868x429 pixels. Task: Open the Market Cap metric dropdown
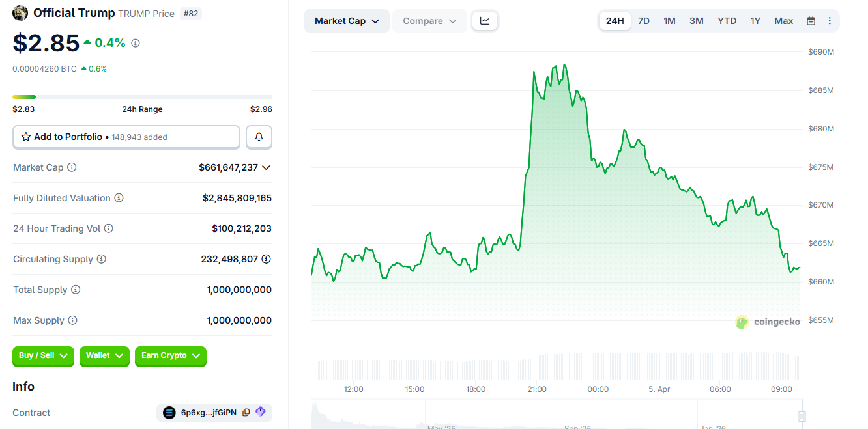click(347, 20)
